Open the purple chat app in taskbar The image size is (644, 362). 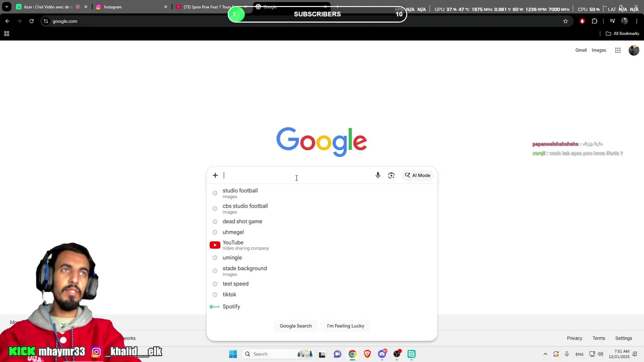pyautogui.click(x=338, y=354)
